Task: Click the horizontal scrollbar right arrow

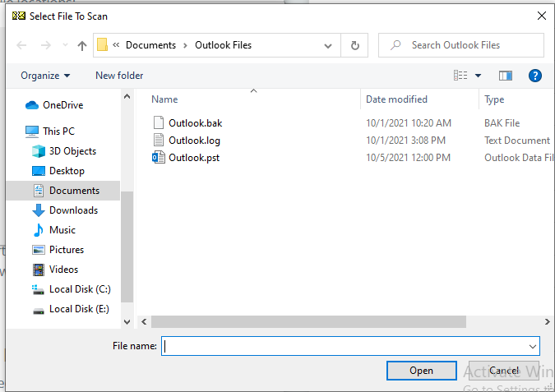Action: point(548,321)
